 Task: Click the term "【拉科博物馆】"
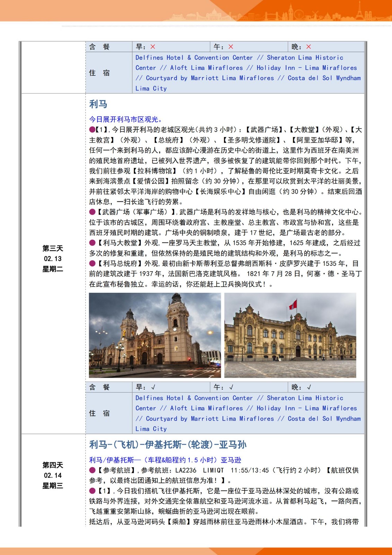click(155, 171)
